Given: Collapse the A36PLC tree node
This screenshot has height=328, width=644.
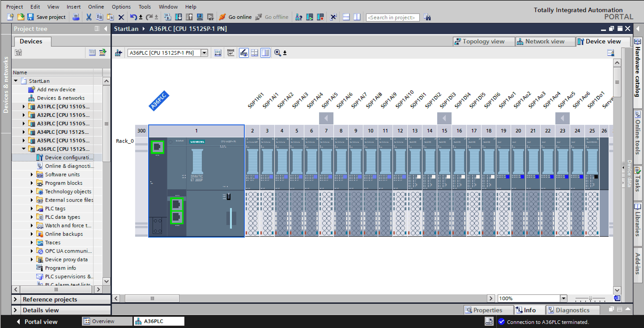Looking at the screenshot, I should pos(24,149).
